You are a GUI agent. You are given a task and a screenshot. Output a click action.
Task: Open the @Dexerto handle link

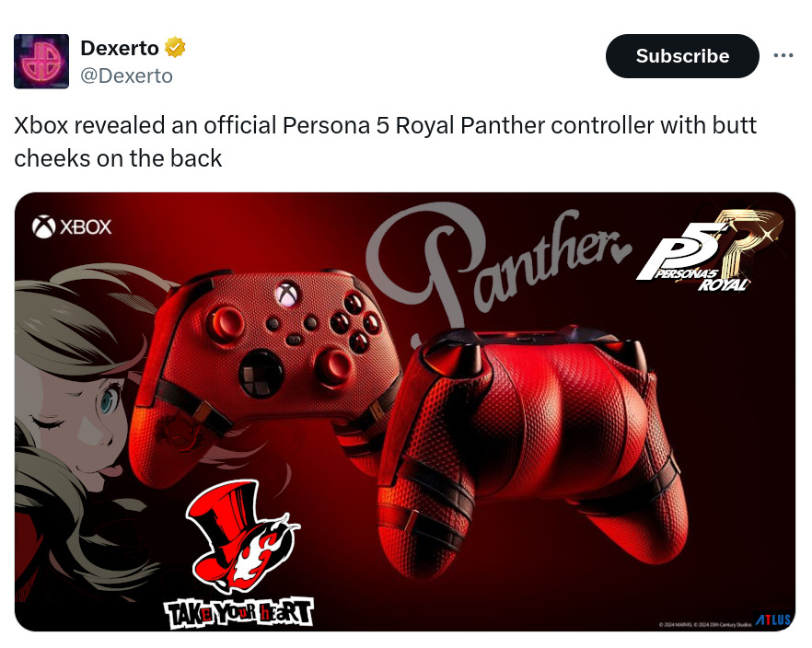tap(126, 76)
